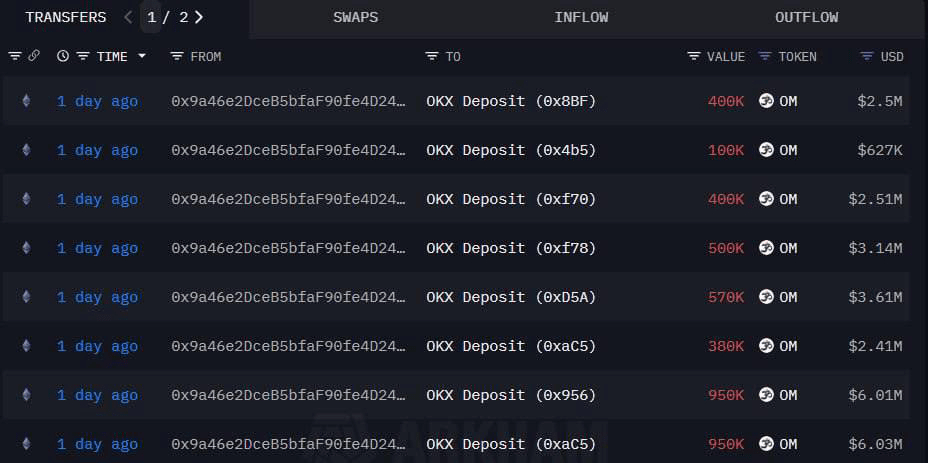Click Ethereum icon in the 0x8BF row
The width and height of the screenshot is (928, 463).
pos(26,101)
